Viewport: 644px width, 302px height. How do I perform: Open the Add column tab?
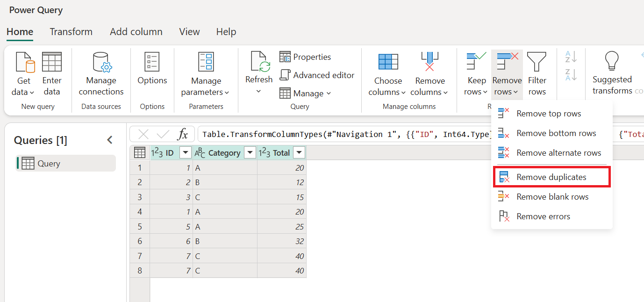click(x=136, y=32)
